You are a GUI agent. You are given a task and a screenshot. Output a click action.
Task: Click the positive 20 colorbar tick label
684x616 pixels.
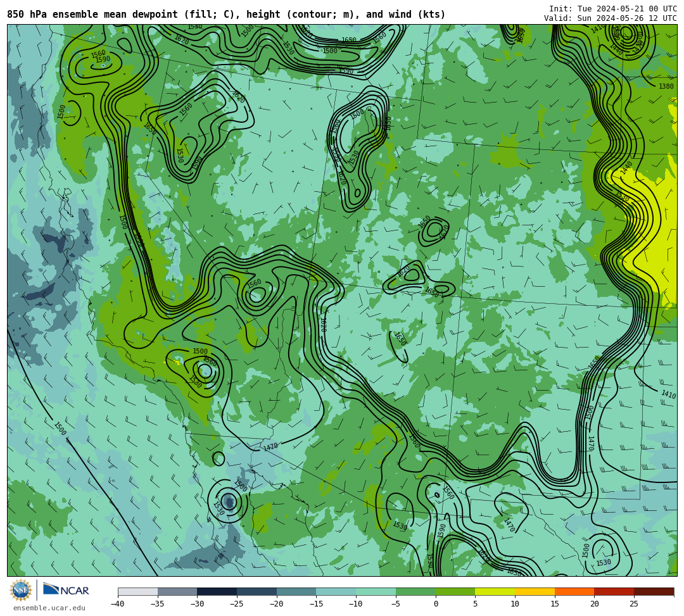[x=594, y=604]
